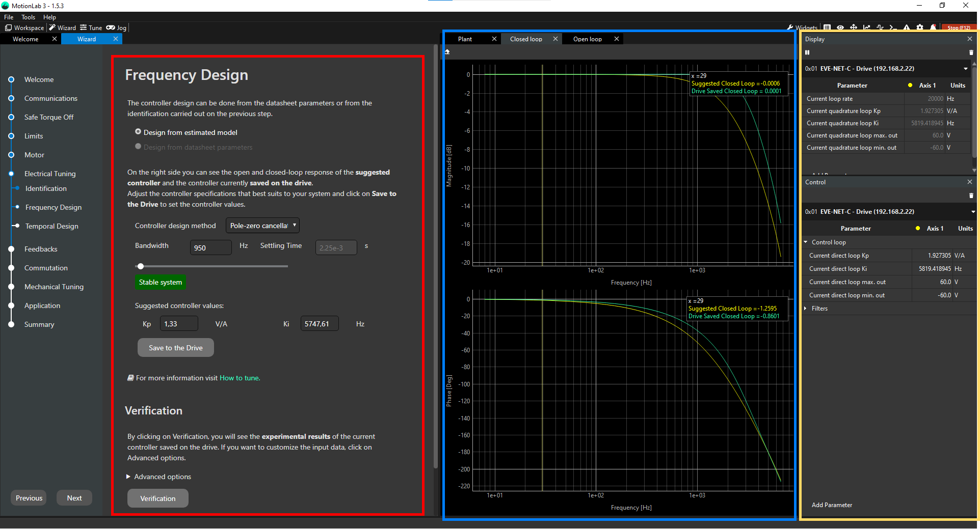
Task: Open the terminal console icon in toolbar
Action: coord(893,27)
